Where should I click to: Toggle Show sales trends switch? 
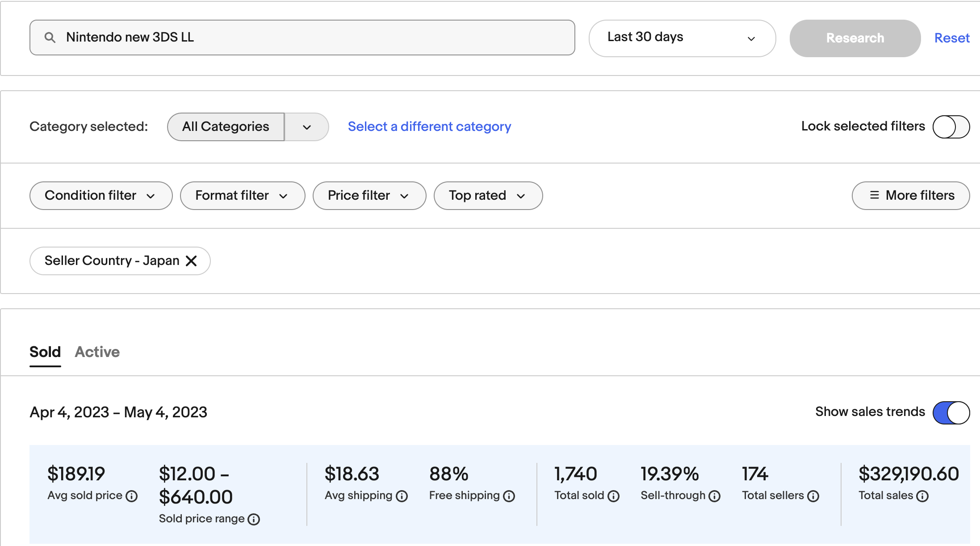pyautogui.click(x=951, y=412)
